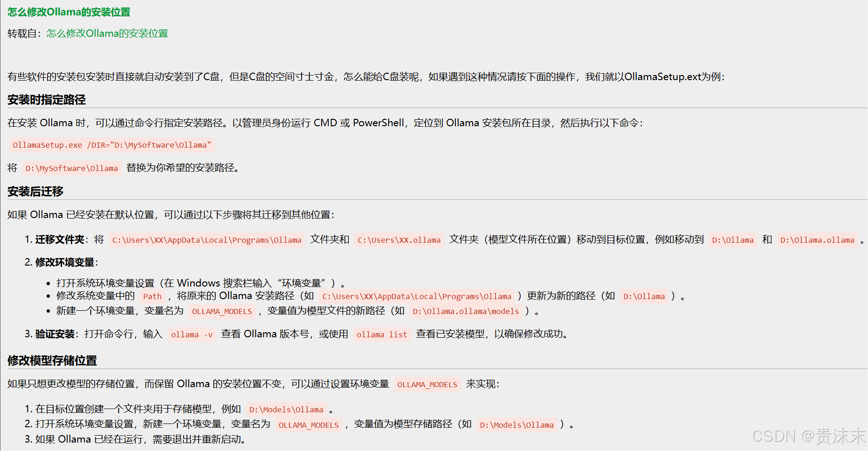Viewport: 868px width, 451px height.
Task: Click the Path inline code
Action: (152, 296)
